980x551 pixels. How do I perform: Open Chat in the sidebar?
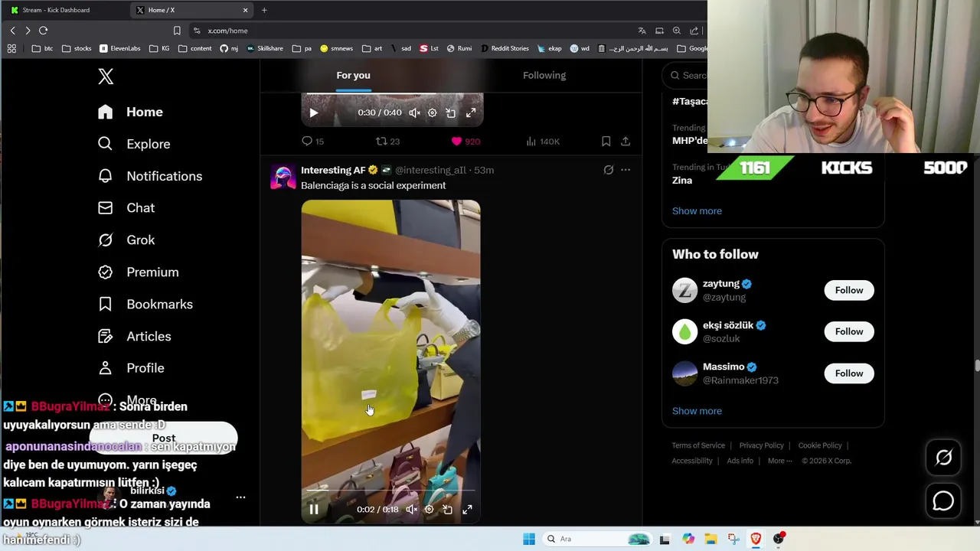[126, 208]
